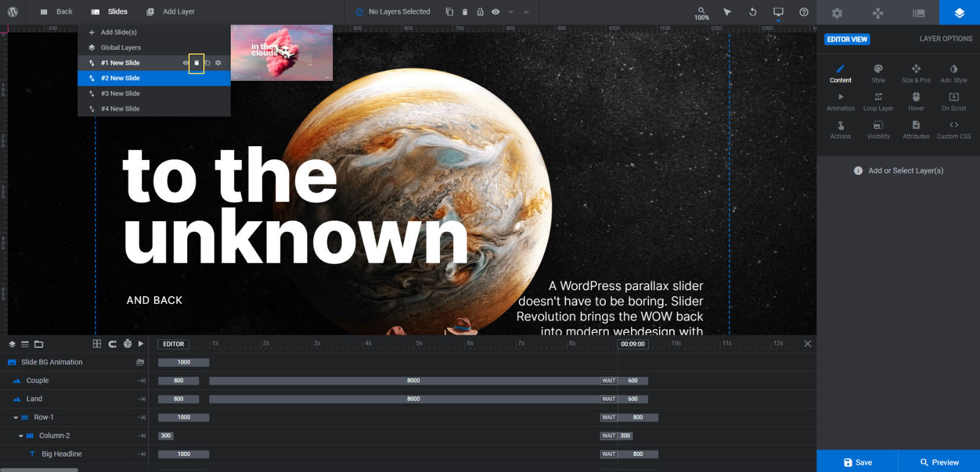
Task: Click the 00:09:00 timeline marker
Action: coord(633,344)
